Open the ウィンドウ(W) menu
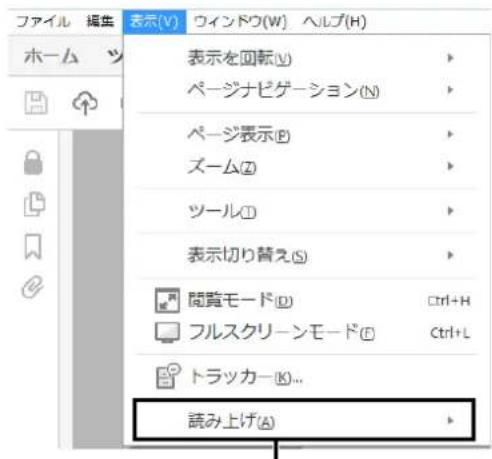 click(x=240, y=22)
